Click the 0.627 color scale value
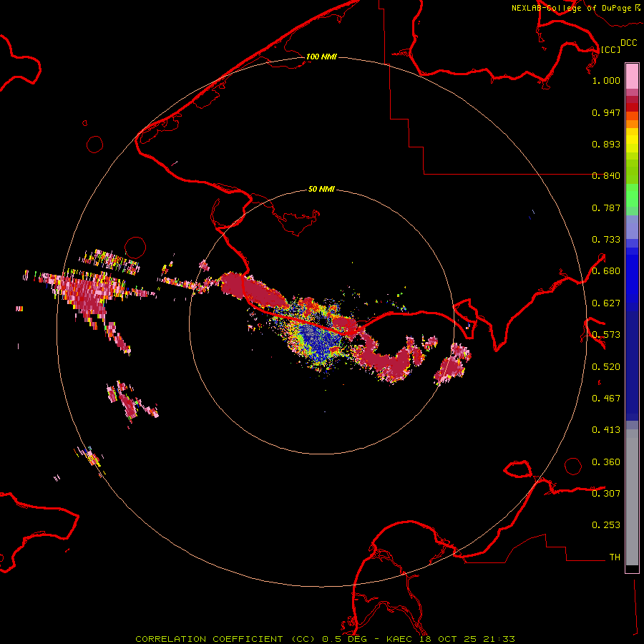The image size is (644, 644). (x=606, y=303)
